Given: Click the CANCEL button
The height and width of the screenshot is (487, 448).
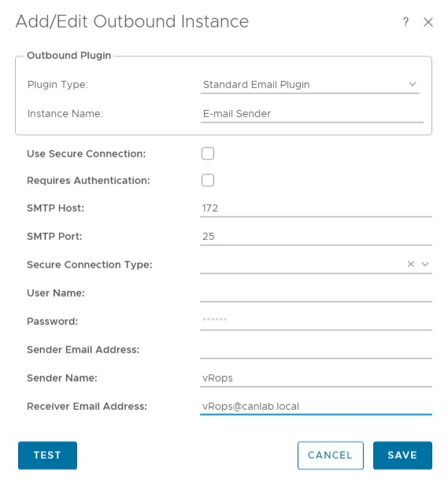Looking at the screenshot, I should coord(330,455).
